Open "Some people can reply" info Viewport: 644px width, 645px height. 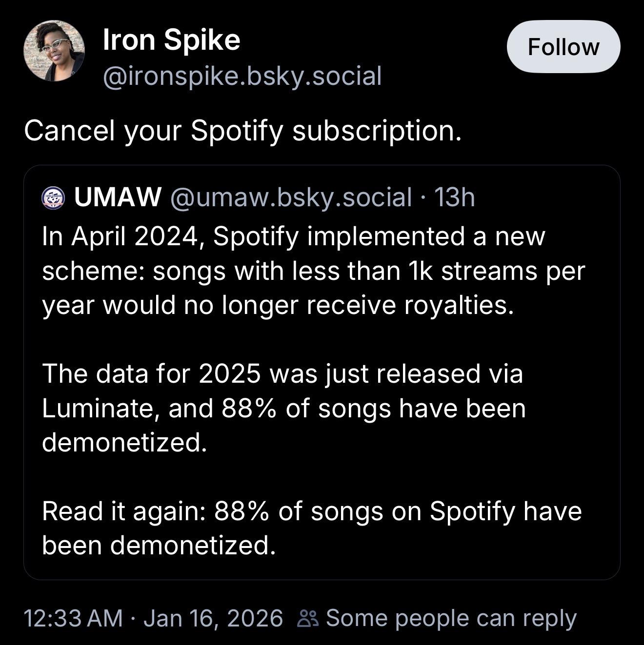451,618
